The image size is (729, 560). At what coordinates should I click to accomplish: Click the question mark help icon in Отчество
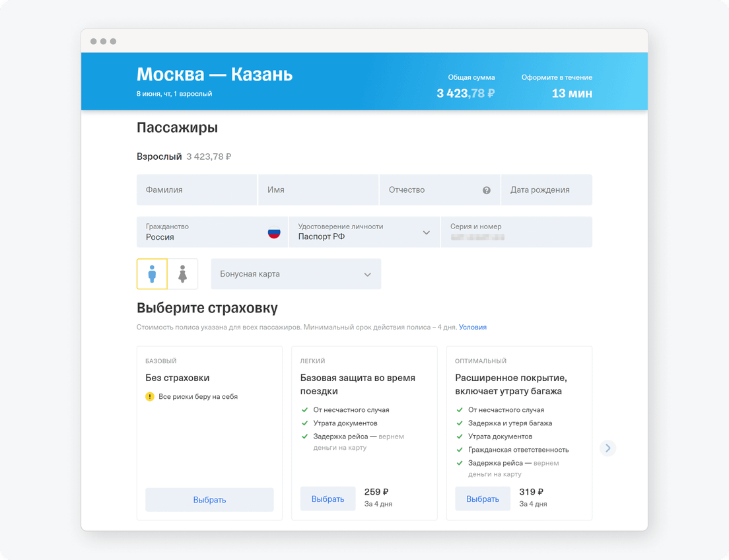coord(486,190)
